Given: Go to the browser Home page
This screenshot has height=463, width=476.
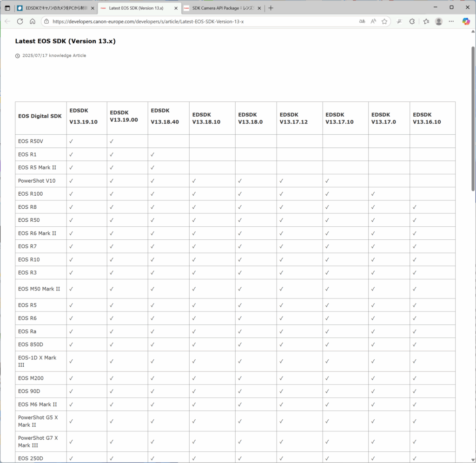Looking at the screenshot, I should [x=33, y=21].
